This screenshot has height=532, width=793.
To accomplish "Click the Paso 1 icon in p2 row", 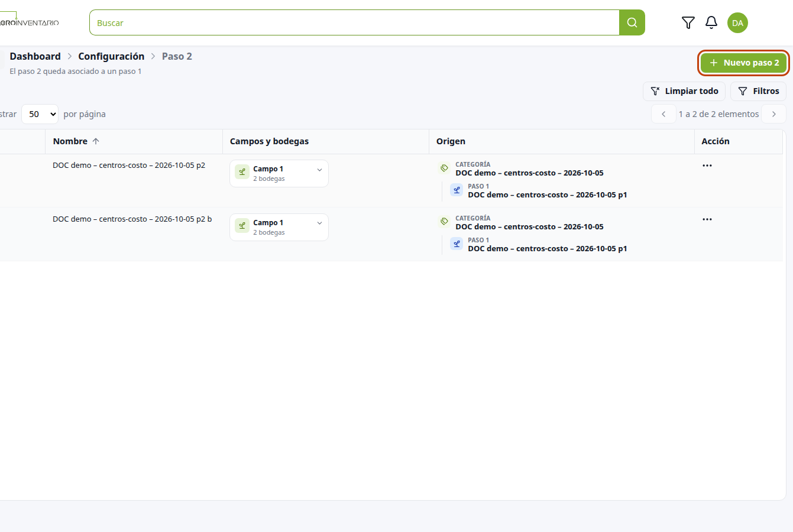I will [x=457, y=190].
